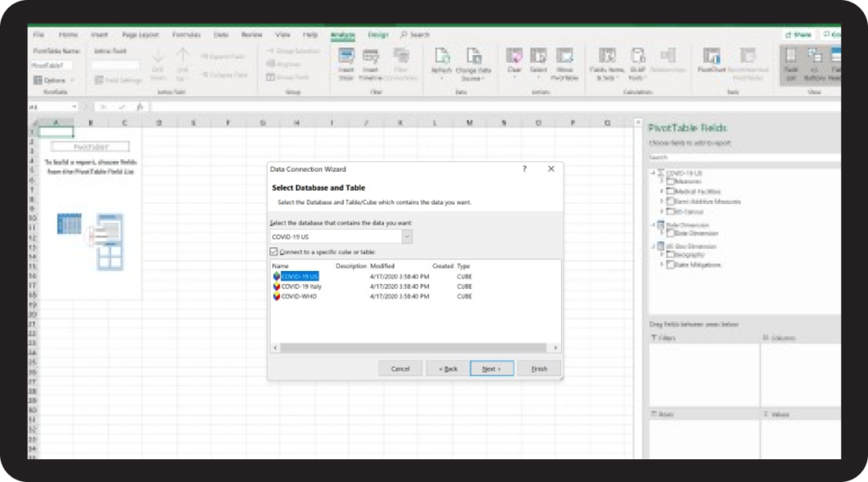Click the cube list scroll right arrow

[555, 347]
